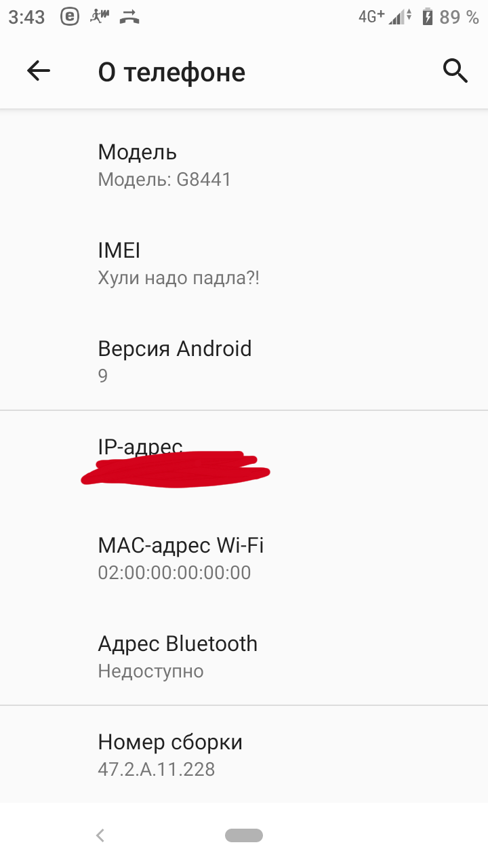The width and height of the screenshot is (488, 868).
Task: Tap the circled 'e' notification icon
Action: click(x=70, y=17)
